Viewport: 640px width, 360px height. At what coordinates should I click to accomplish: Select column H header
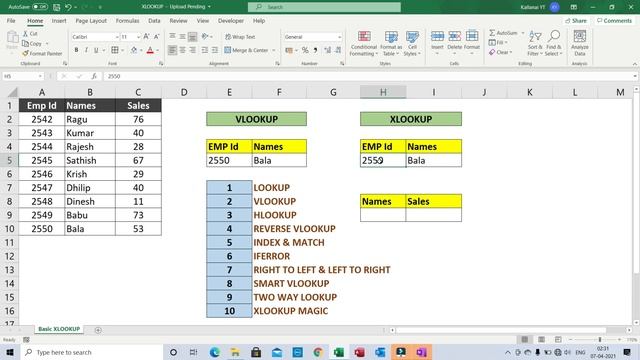click(x=383, y=92)
